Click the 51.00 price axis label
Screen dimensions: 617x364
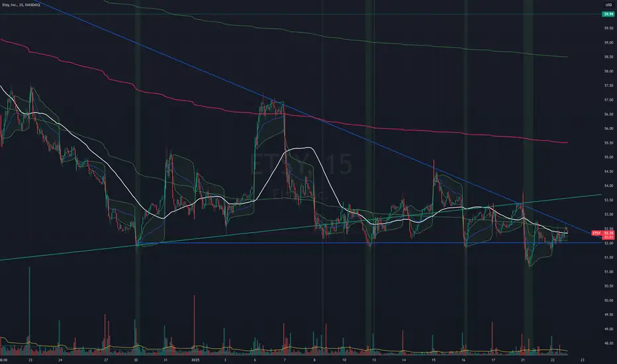609,271
